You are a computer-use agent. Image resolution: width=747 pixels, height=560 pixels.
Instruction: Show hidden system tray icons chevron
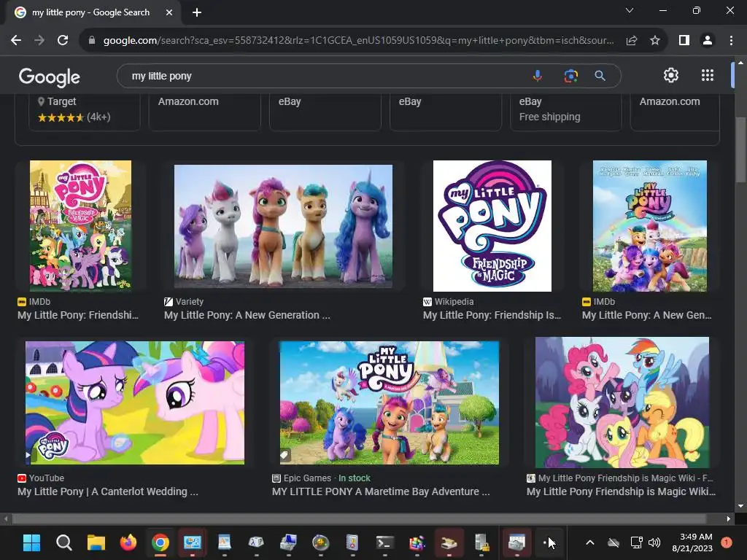pos(589,542)
